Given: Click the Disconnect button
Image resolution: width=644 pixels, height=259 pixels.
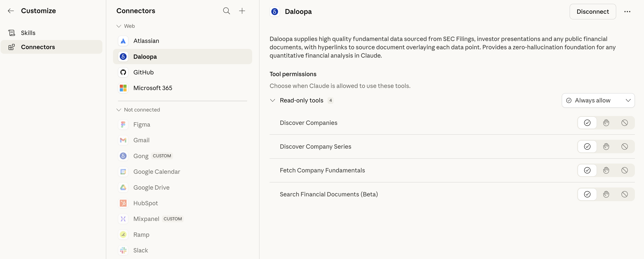Looking at the screenshot, I should (593, 12).
